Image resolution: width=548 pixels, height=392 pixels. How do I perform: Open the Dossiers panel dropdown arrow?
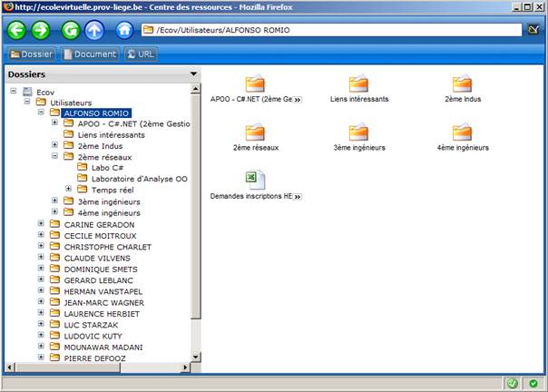[x=193, y=73]
